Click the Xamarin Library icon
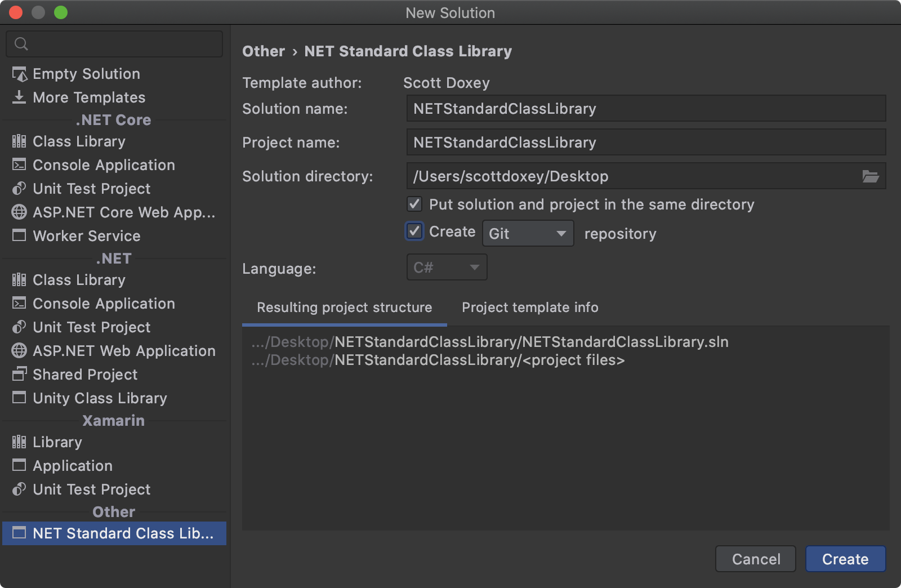The width and height of the screenshot is (901, 588). [x=19, y=442]
